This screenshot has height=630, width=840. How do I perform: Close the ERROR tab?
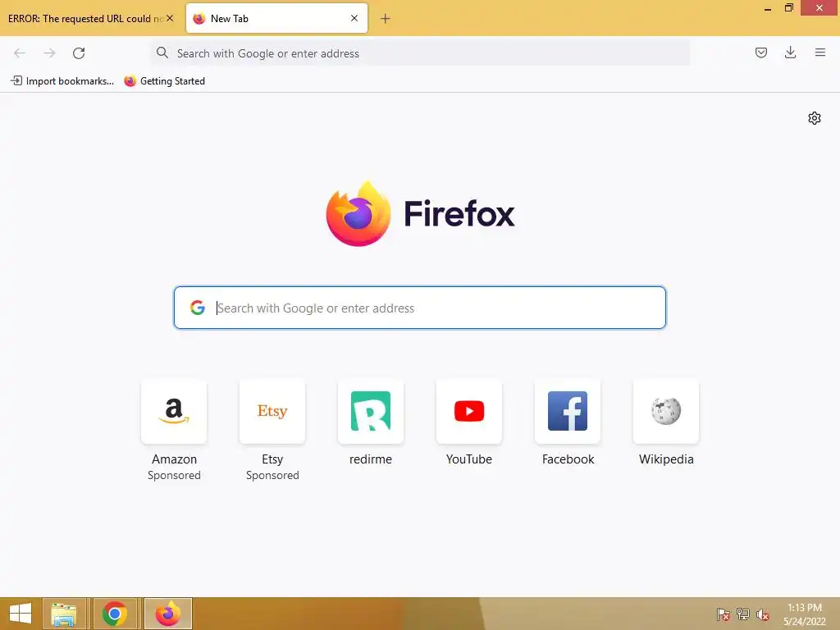(x=170, y=18)
